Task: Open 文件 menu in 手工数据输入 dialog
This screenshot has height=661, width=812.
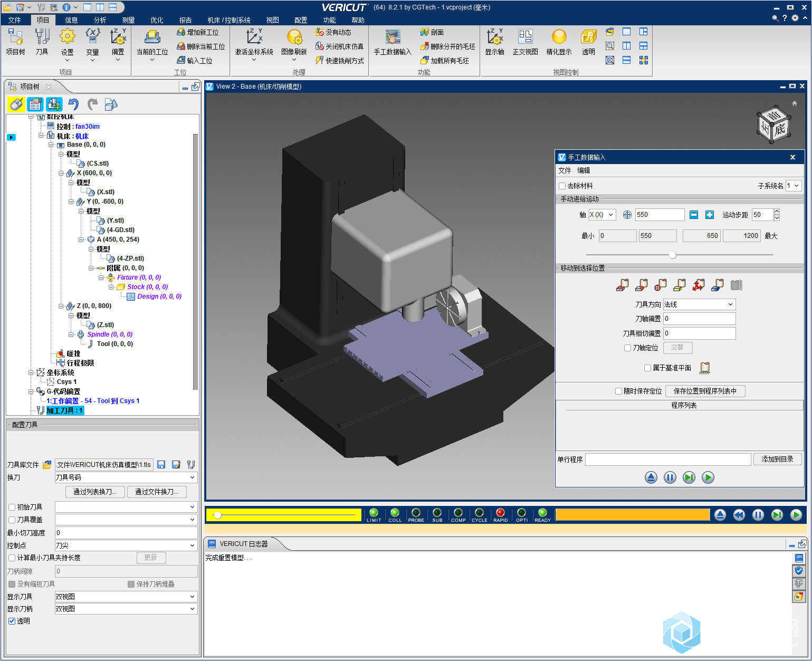Action: click(x=565, y=170)
